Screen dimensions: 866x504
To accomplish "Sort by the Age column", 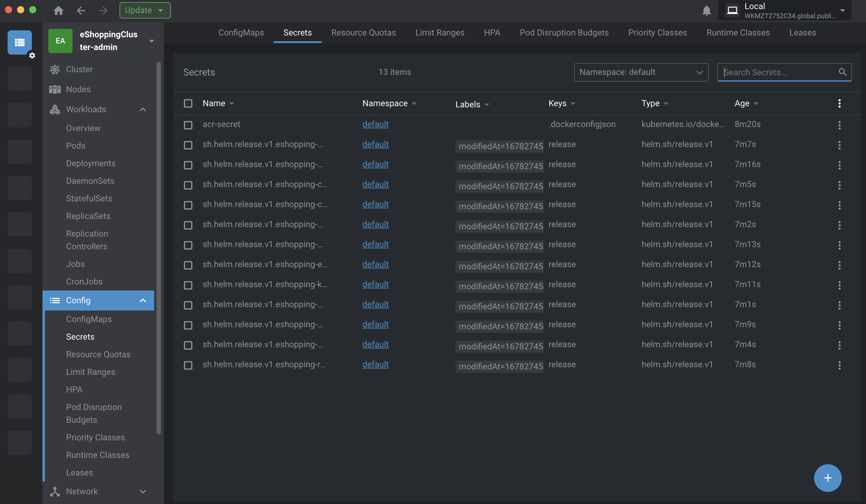I will 746,103.
